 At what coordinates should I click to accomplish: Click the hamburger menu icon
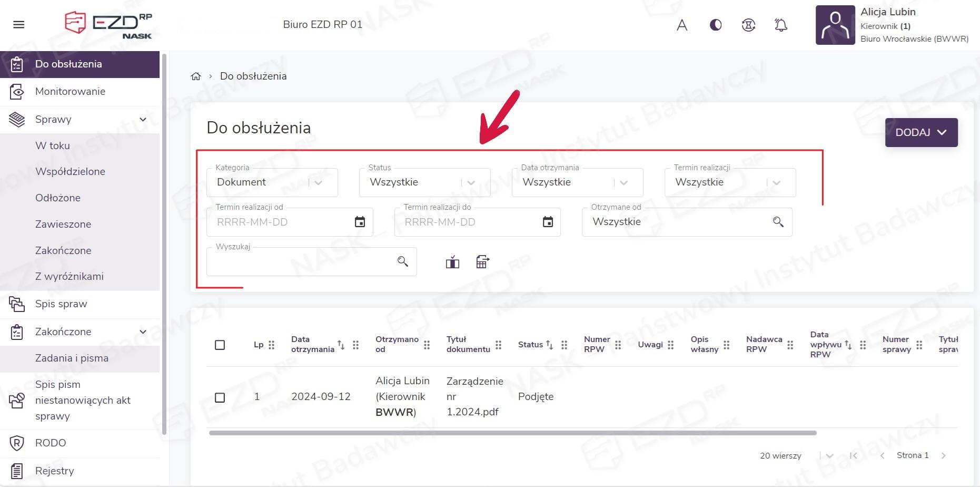19,25
